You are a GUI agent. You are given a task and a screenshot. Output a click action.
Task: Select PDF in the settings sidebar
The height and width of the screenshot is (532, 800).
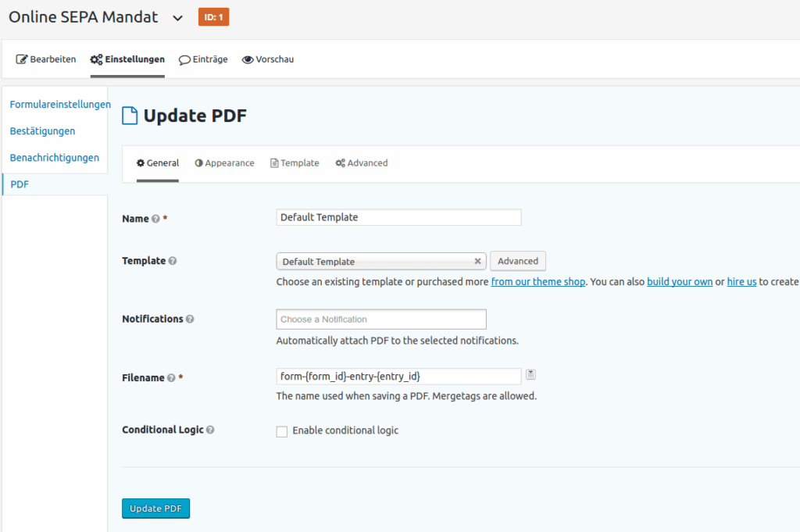pyautogui.click(x=20, y=184)
